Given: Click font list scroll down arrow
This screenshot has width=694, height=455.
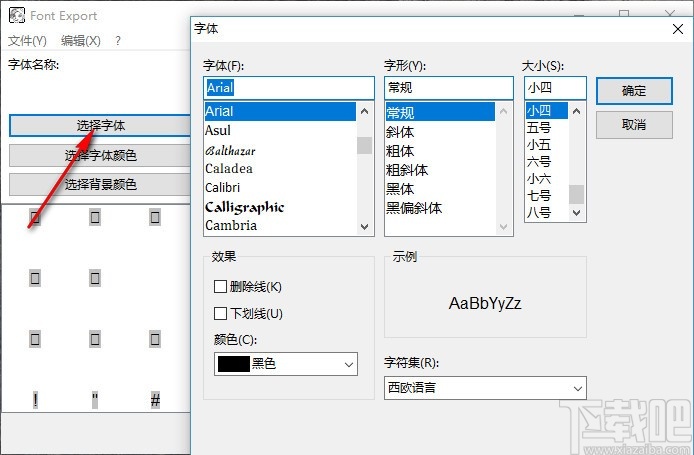Looking at the screenshot, I should (365, 227).
